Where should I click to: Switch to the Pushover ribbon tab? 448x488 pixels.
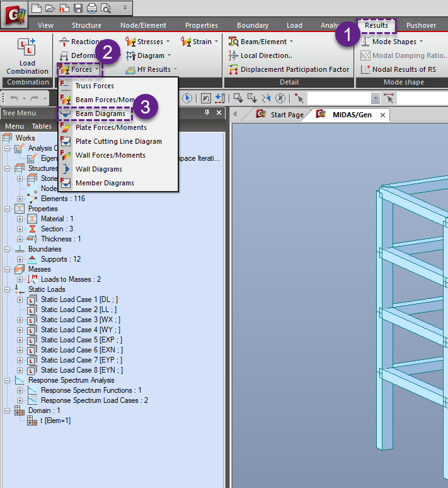click(422, 25)
